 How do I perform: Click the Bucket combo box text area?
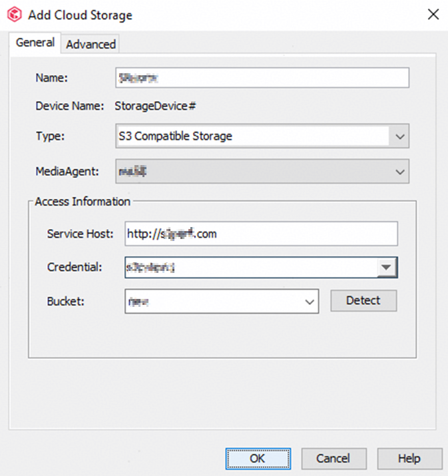pos(213,301)
